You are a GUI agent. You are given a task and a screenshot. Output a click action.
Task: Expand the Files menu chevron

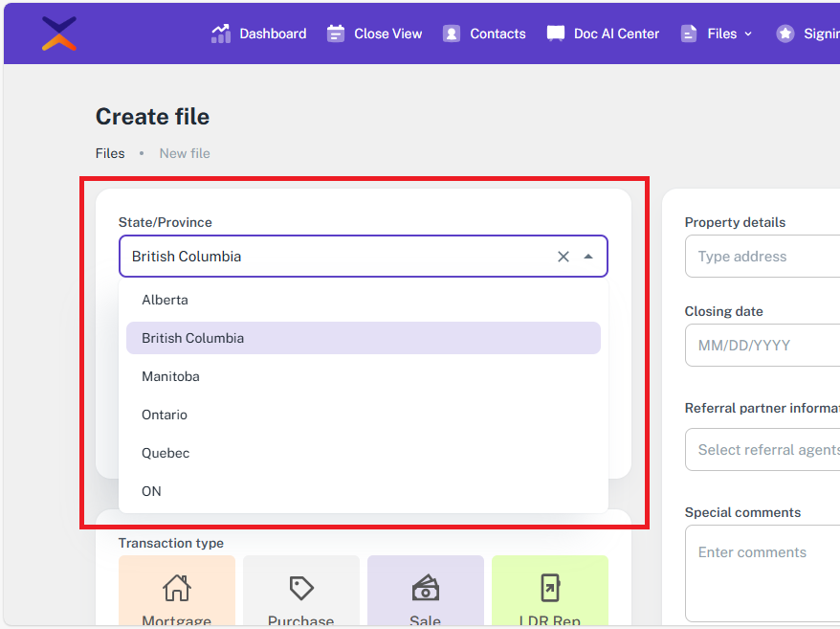[x=748, y=34]
